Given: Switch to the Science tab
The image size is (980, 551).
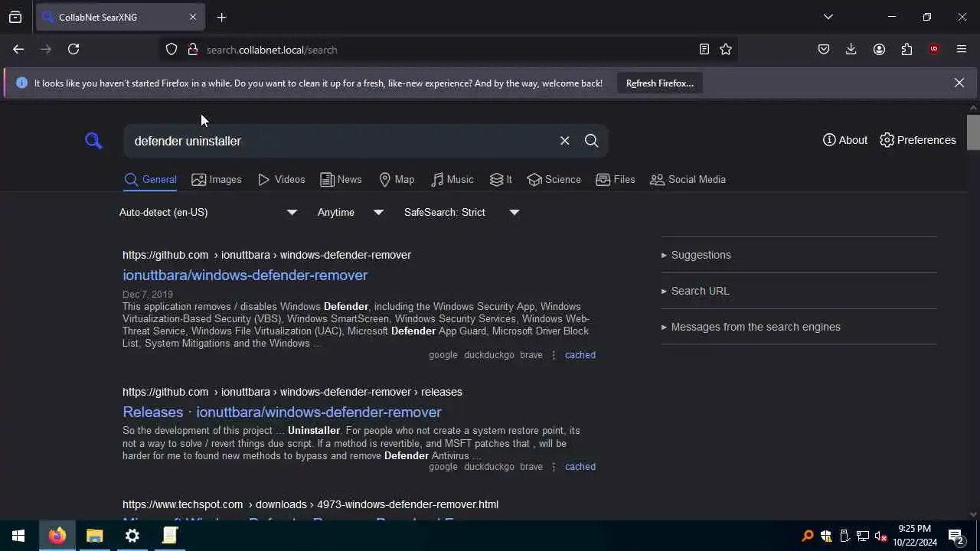Looking at the screenshot, I should coord(554,179).
